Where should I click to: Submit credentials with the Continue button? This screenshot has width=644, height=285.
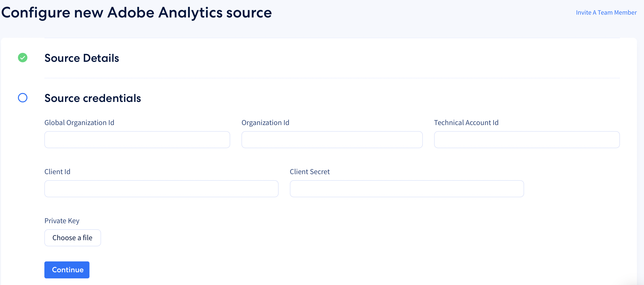[x=67, y=270]
